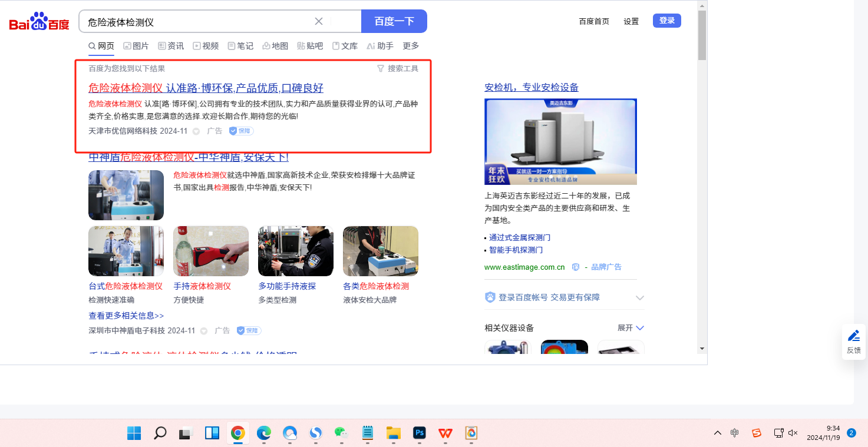Click 保障 badge on 深圳市中神盾电子科技 result
The height and width of the screenshot is (447, 868).
click(x=249, y=330)
